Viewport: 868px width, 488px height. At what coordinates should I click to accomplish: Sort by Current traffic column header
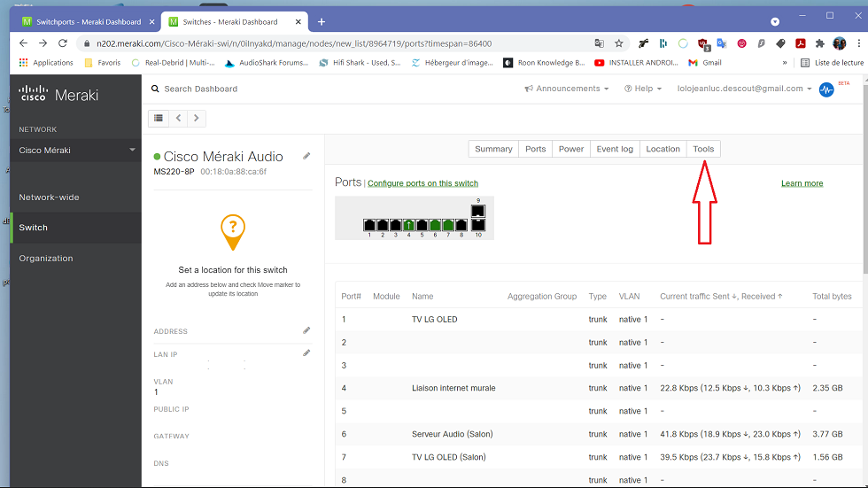(721, 296)
